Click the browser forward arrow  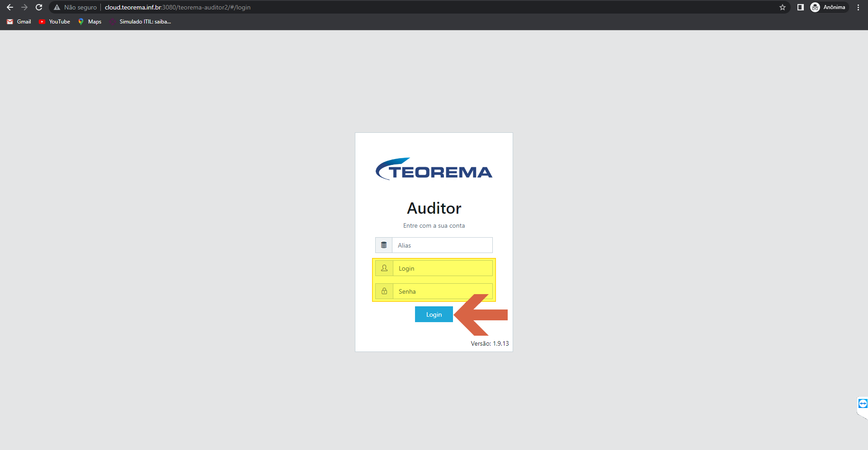pos(24,7)
